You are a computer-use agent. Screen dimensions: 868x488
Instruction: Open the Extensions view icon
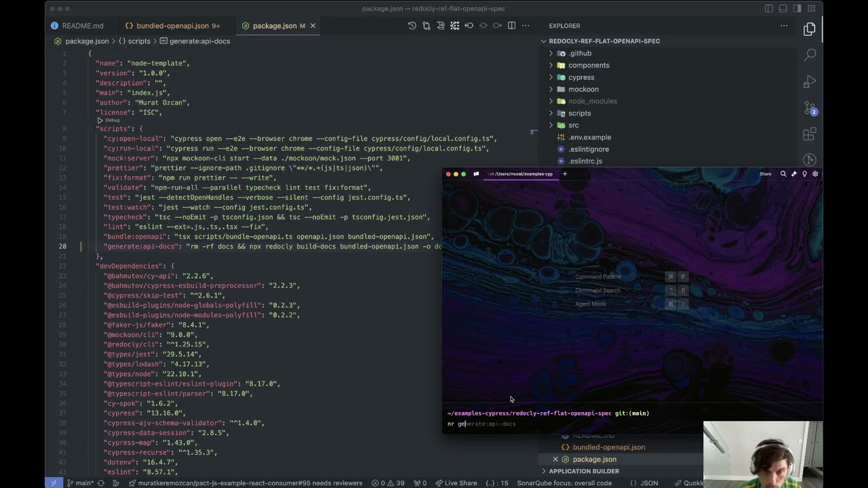pyautogui.click(x=810, y=135)
